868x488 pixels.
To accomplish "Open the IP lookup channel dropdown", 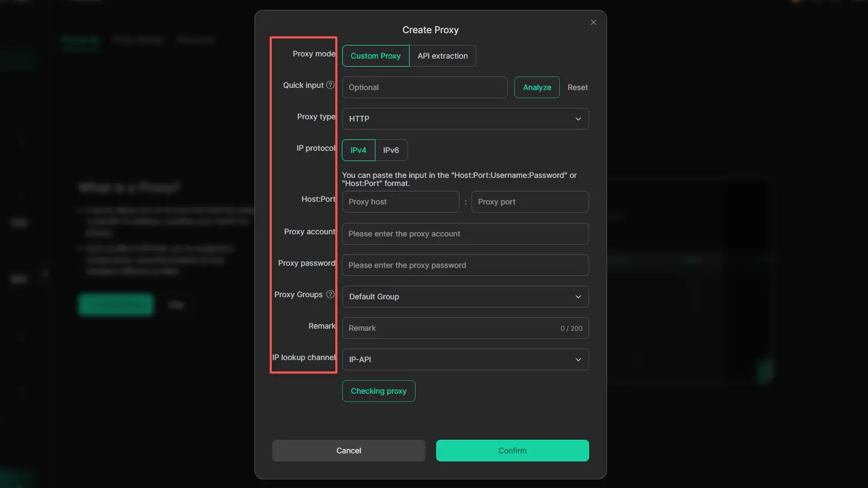I will tap(465, 359).
